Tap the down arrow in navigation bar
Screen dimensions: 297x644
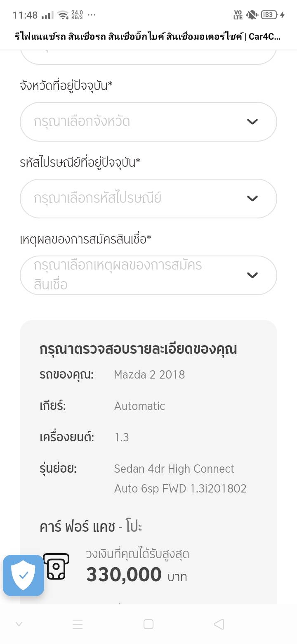point(19,624)
